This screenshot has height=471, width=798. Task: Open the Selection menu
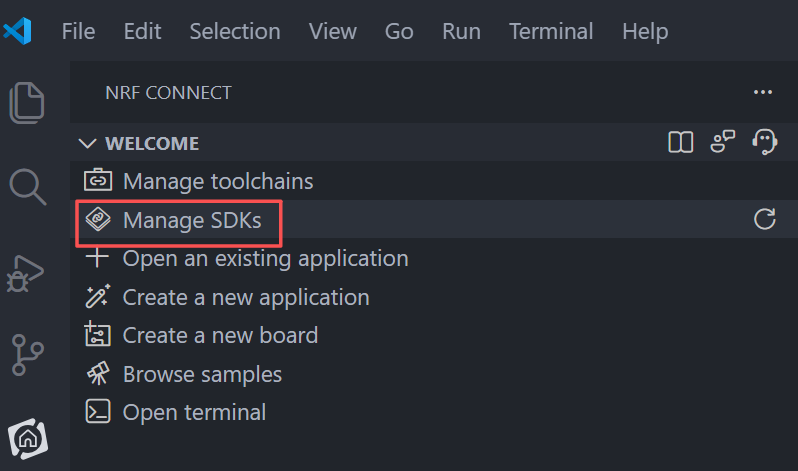coord(235,32)
